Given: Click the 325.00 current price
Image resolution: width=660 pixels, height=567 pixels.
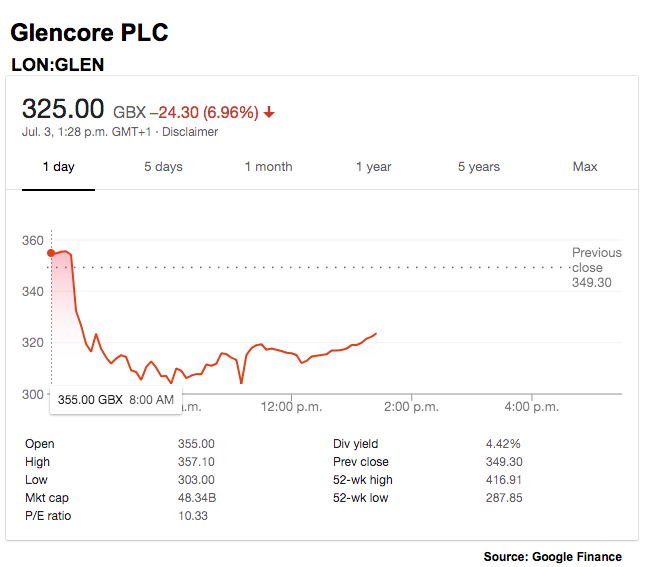Looking at the screenshot, I should point(63,109).
